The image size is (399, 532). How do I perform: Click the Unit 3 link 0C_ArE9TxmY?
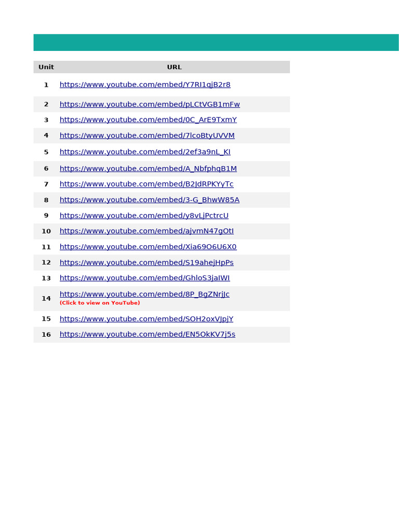[148, 120]
